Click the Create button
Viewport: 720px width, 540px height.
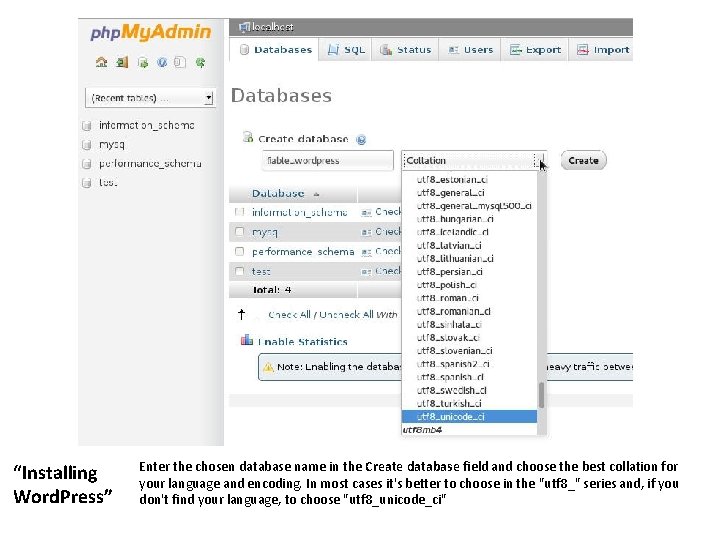[583, 161]
